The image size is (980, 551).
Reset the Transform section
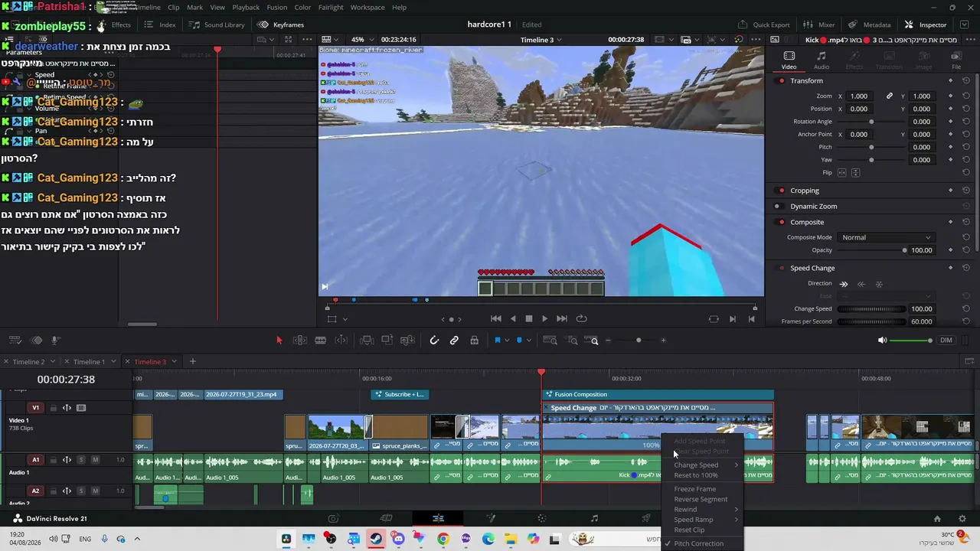(966, 80)
